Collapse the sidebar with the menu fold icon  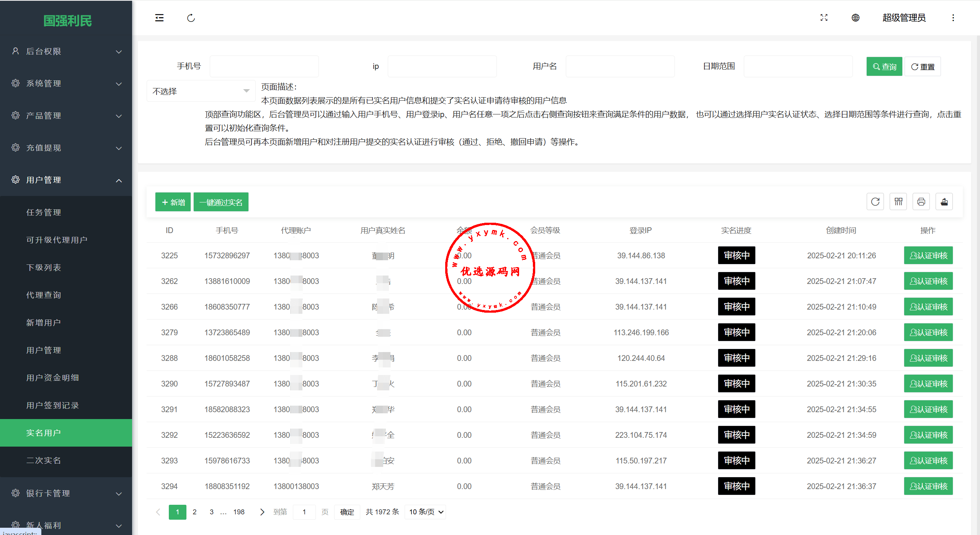159,18
